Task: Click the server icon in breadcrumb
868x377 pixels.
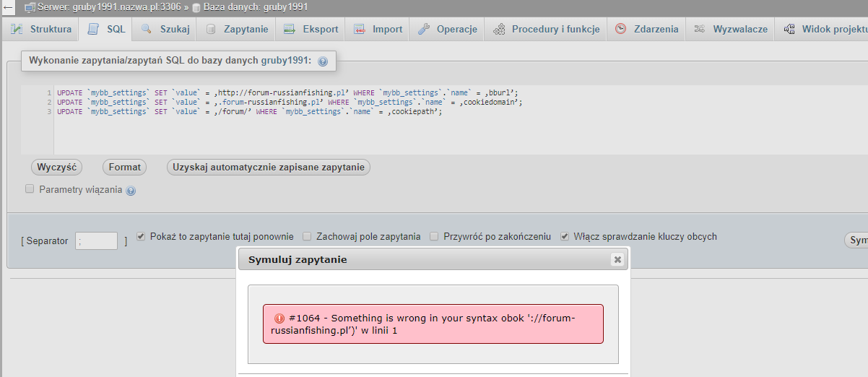Action: (x=30, y=7)
